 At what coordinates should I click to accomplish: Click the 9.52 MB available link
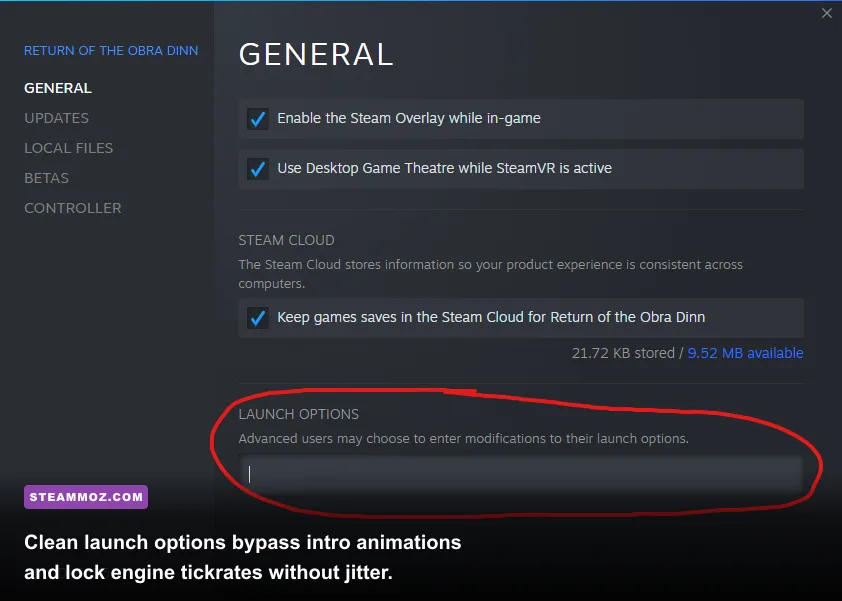tap(745, 353)
